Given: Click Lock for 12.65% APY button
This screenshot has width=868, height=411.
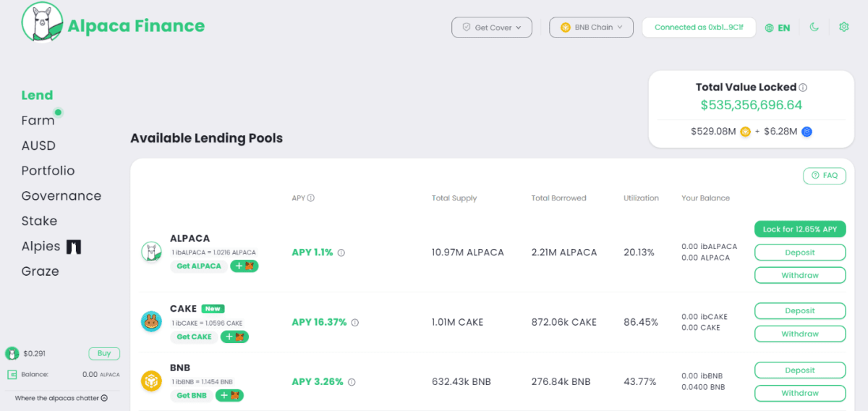Looking at the screenshot, I should [x=800, y=229].
